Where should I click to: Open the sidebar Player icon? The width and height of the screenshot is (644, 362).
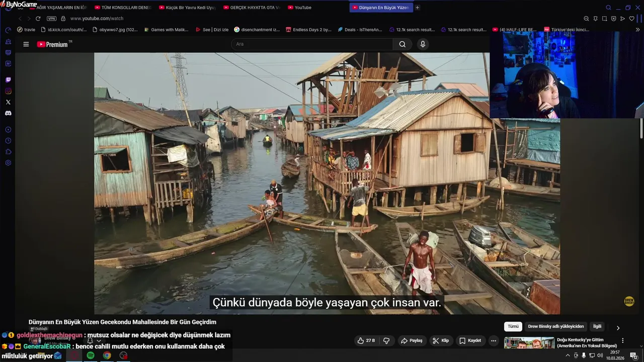click(8, 130)
